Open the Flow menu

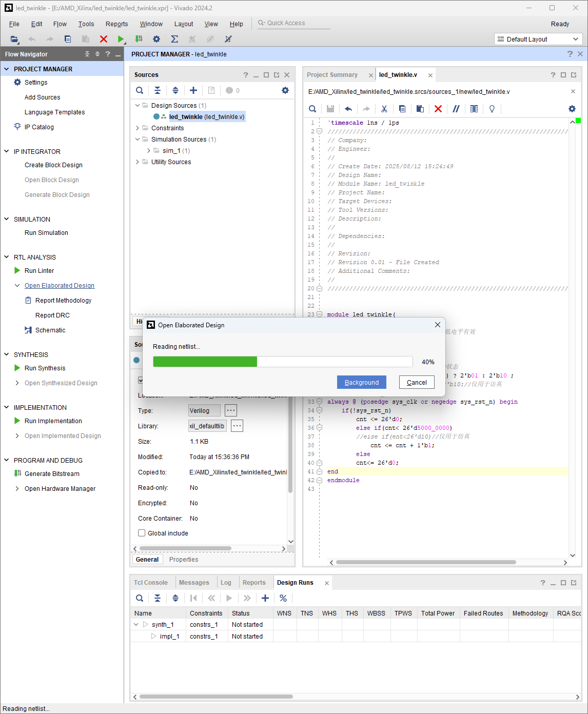click(60, 24)
